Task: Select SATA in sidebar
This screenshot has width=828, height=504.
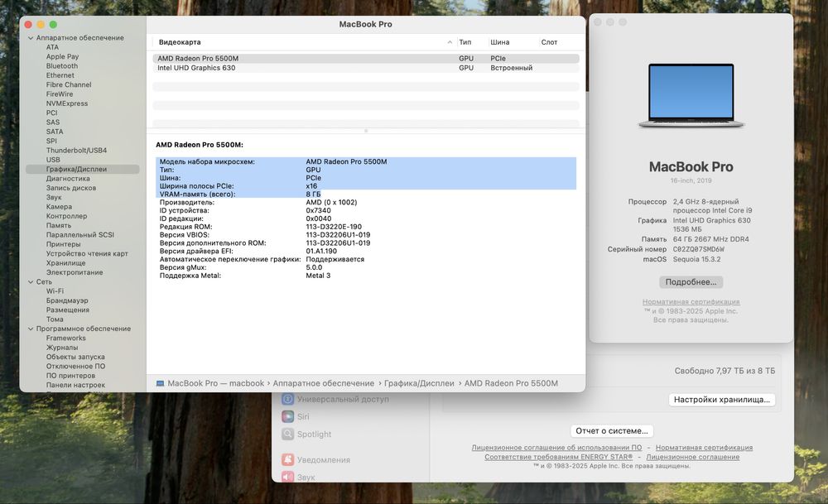Action: pyautogui.click(x=55, y=132)
